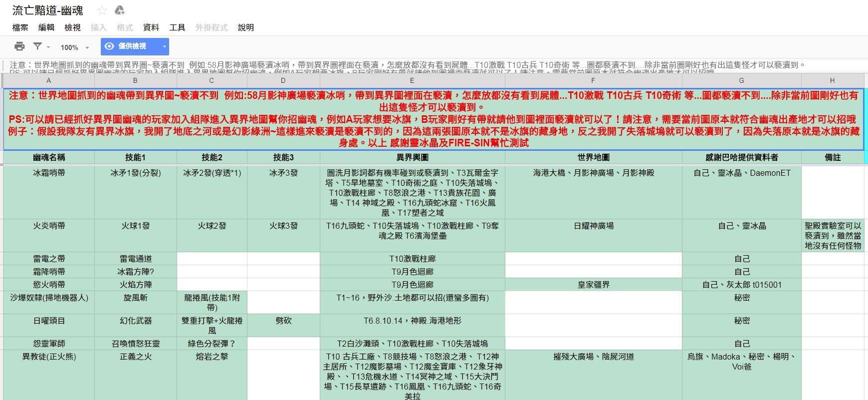868x400 pixels.
Task: Click the filter funnel icon
Action: pos(37,46)
